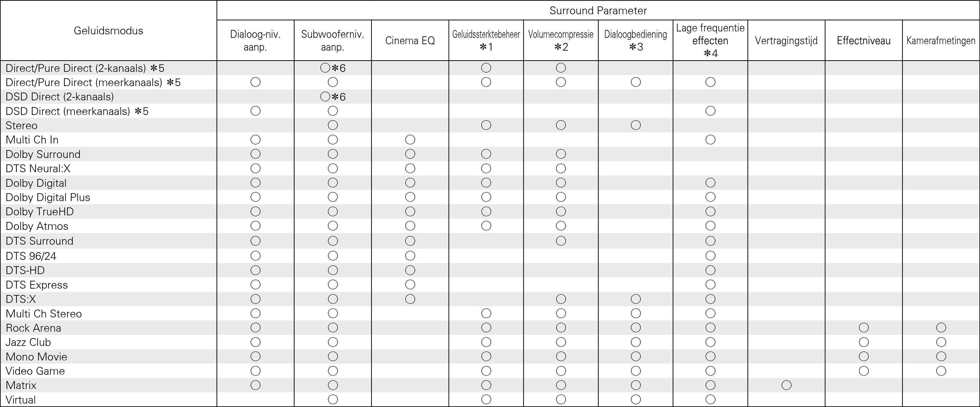Select the Cinema EQ column header
Screen dimensions: 980x407
pos(410,40)
